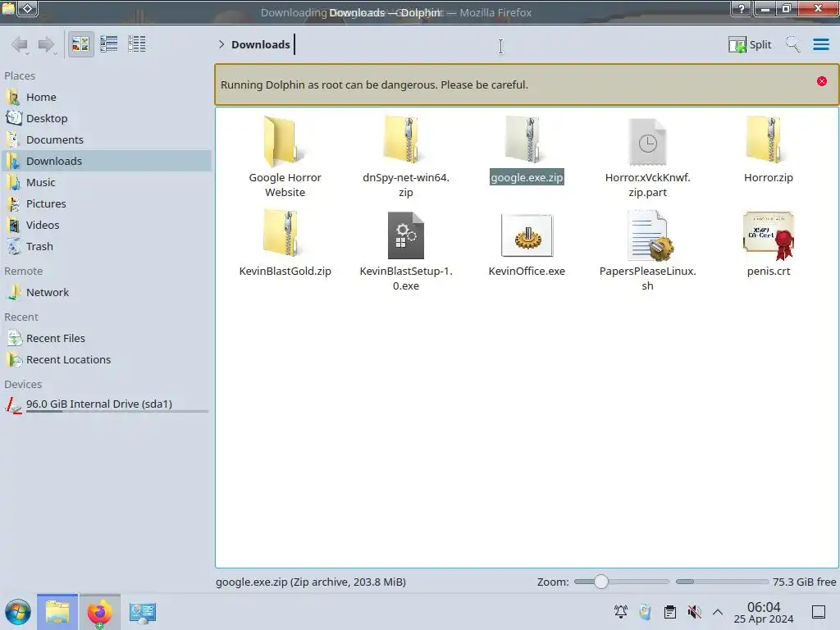840x630 pixels.
Task: Open Network under Remote
Action: (x=106, y=293)
